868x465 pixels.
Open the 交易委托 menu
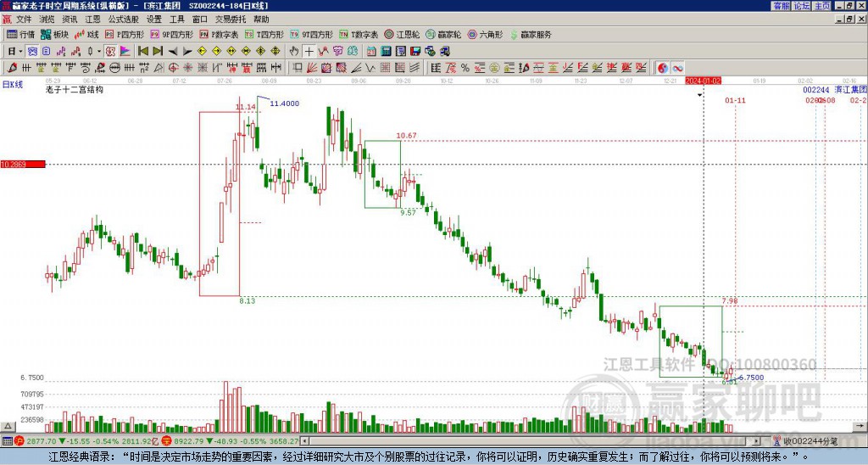click(x=231, y=20)
